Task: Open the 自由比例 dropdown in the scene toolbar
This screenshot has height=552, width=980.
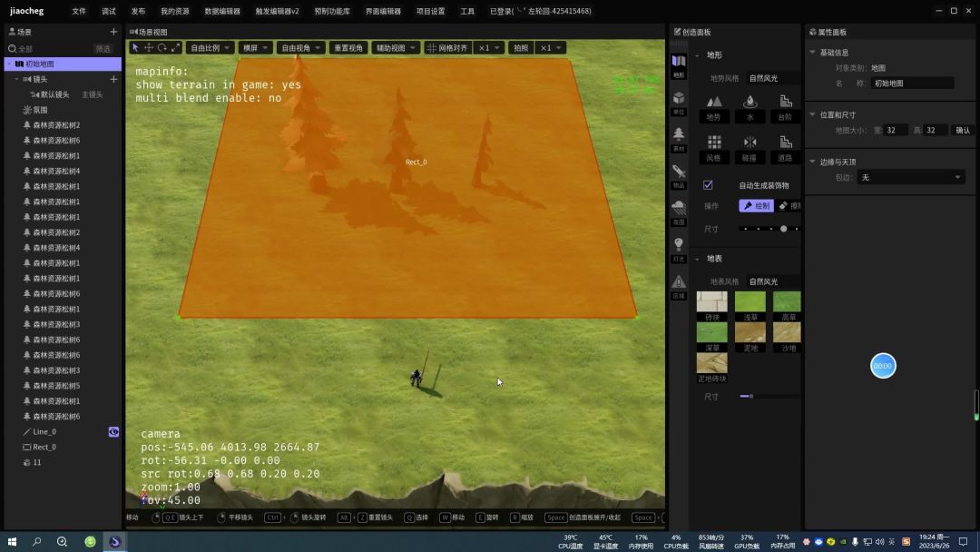Action: (210, 48)
